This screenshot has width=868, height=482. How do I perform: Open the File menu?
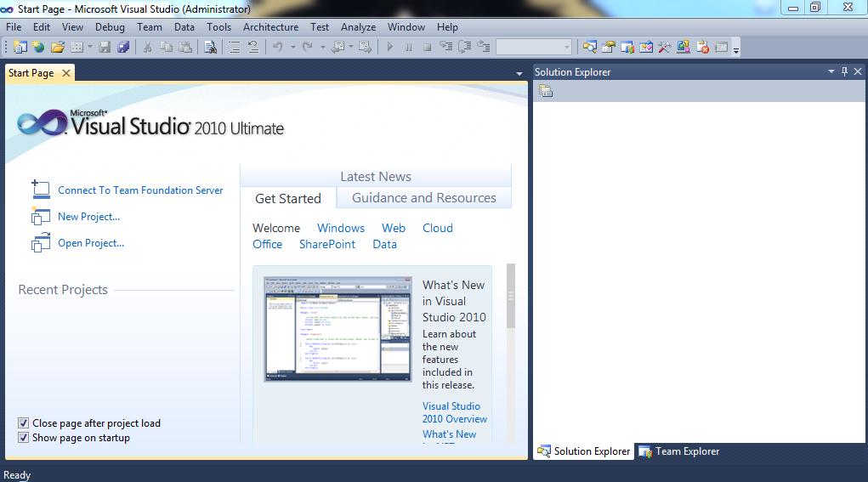(x=14, y=27)
